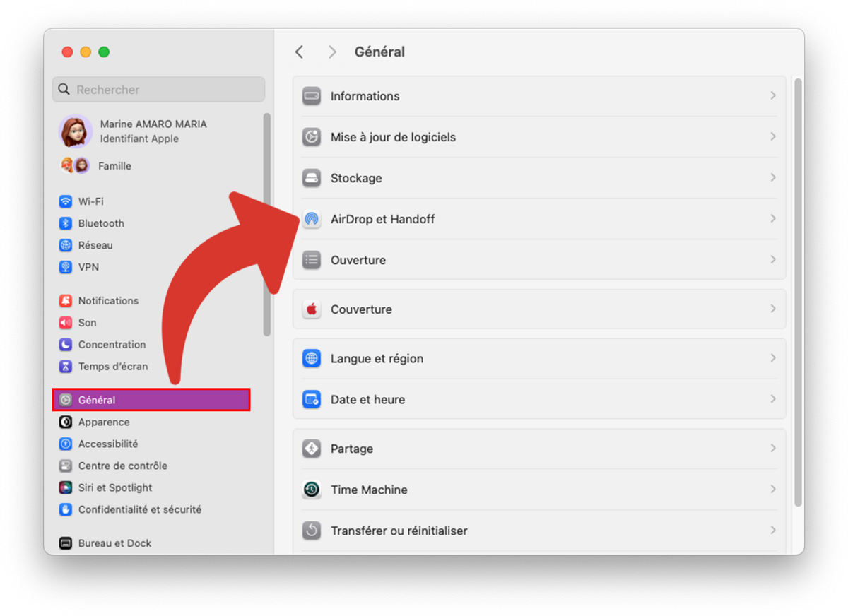Click the Siri et Spotlight icon

pyautogui.click(x=66, y=488)
